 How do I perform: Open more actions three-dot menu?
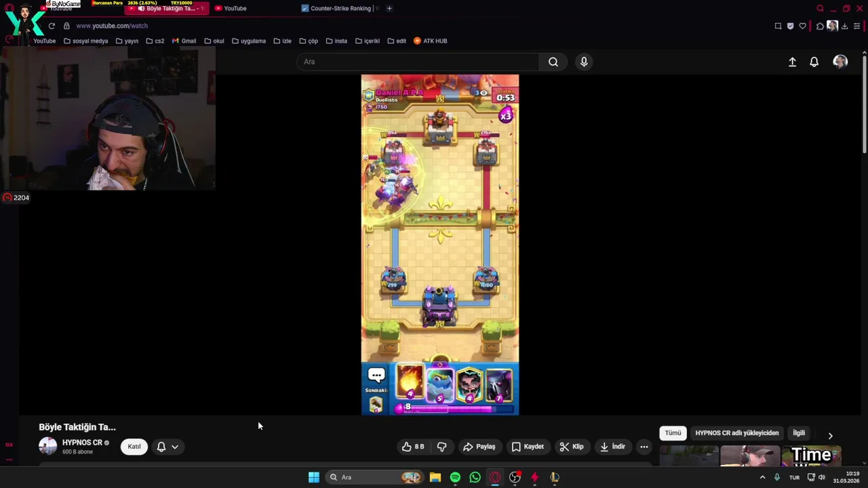coord(644,447)
